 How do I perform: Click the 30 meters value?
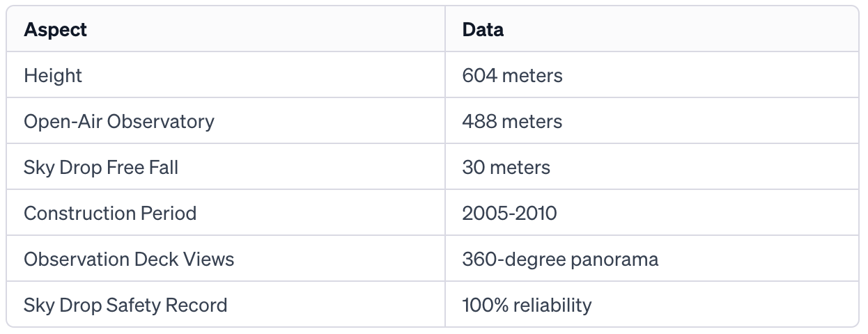coord(506,167)
